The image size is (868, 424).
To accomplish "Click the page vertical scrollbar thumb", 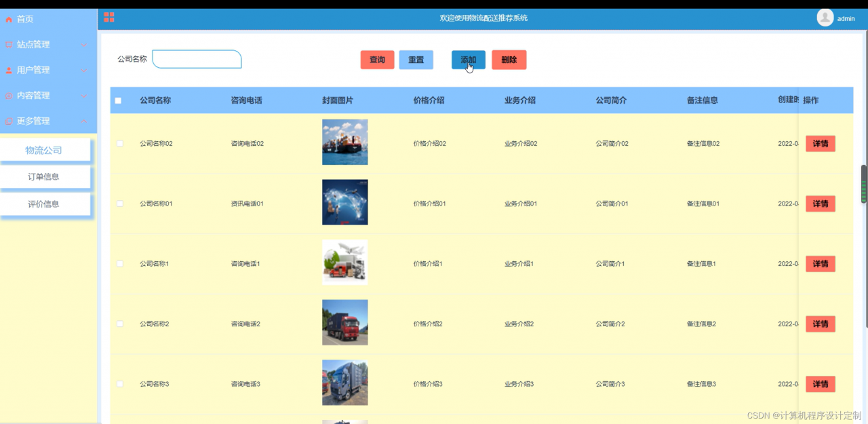I will (x=864, y=184).
